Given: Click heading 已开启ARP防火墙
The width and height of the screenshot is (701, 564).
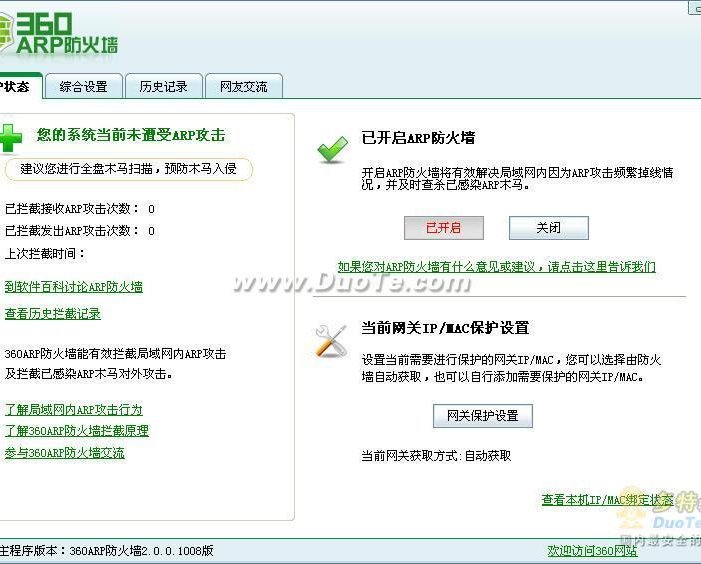Looking at the screenshot, I should [x=418, y=138].
